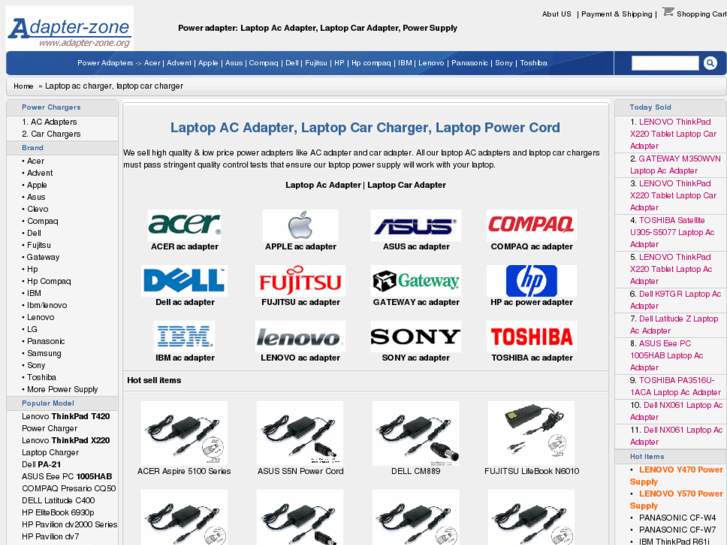
Task: Click the search text field
Action: 665,63
